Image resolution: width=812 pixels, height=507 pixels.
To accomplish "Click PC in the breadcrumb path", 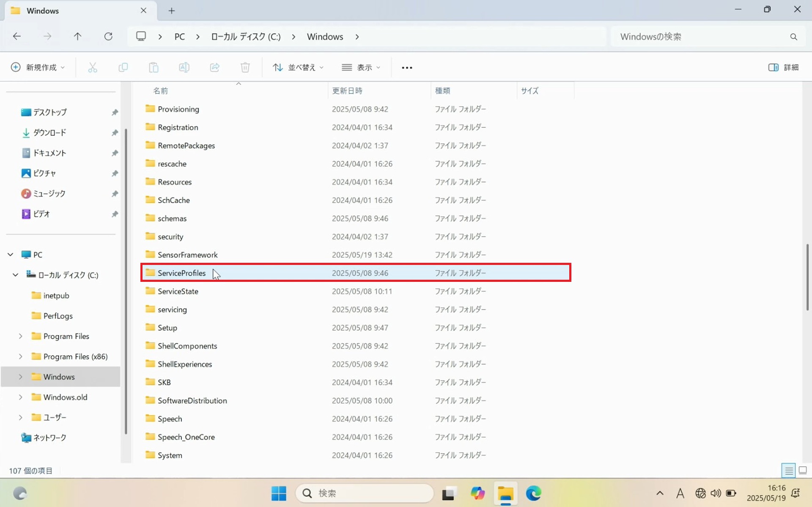I will (180, 37).
